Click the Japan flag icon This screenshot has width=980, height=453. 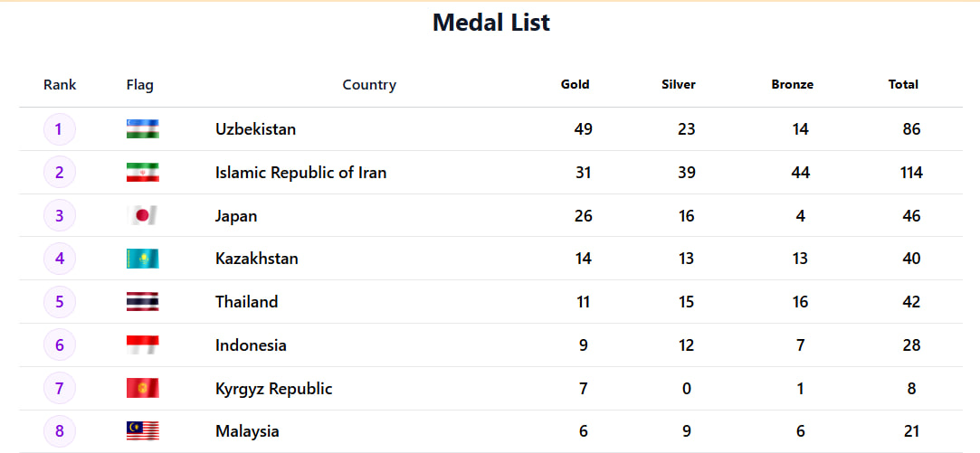click(x=143, y=215)
